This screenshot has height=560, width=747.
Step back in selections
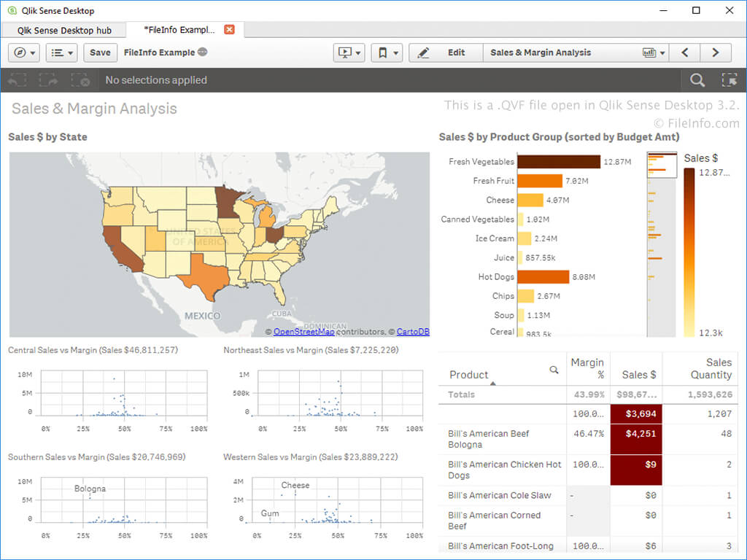pos(18,80)
